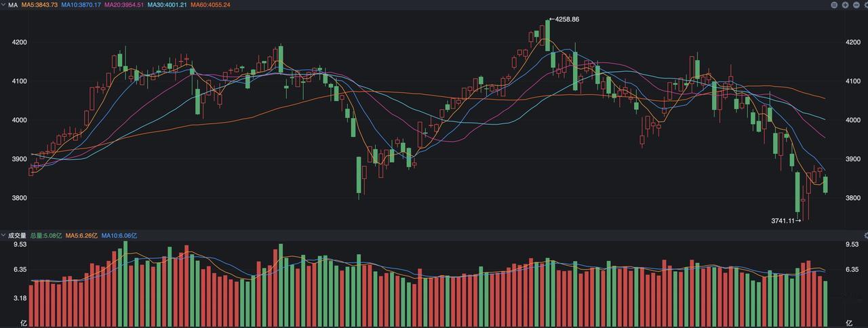Image resolution: width=868 pixels, height=328 pixels.
Task: Open chart settings gear icon at top right
Action: tap(866, 5)
